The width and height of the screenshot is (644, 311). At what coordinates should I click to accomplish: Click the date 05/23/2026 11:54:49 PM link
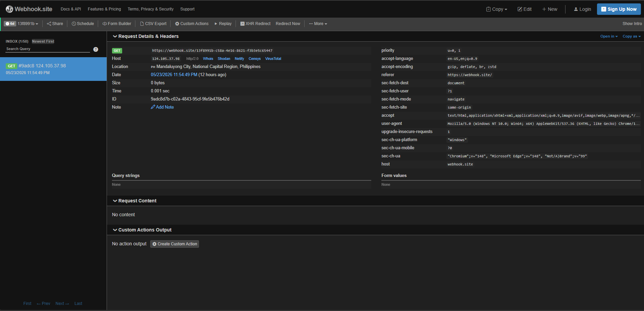click(x=174, y=75)
